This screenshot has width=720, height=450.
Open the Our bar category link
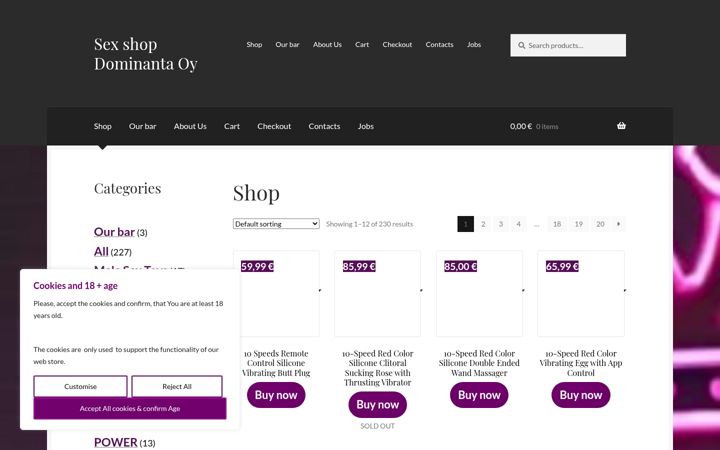coord(114,232)
